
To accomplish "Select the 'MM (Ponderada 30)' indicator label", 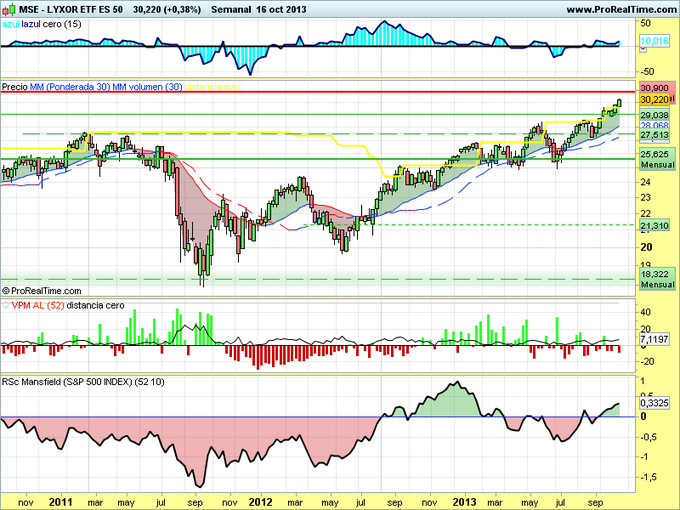I will tap(68, 87).
